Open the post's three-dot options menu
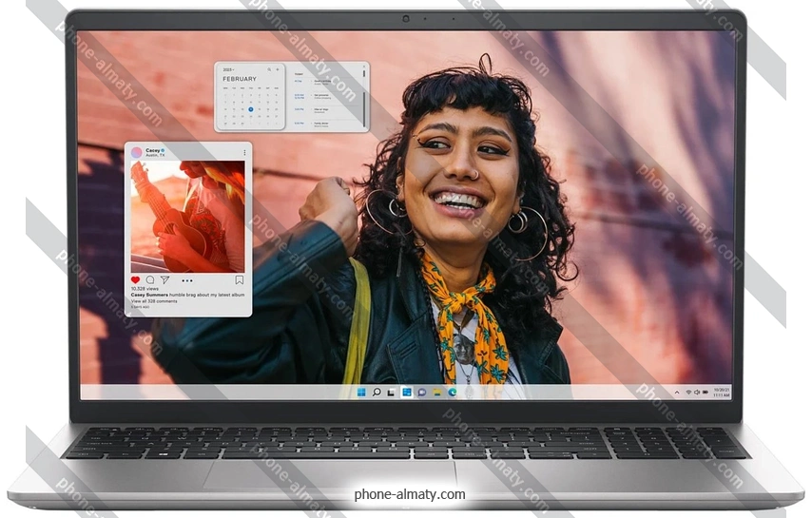 click(244, 153)
